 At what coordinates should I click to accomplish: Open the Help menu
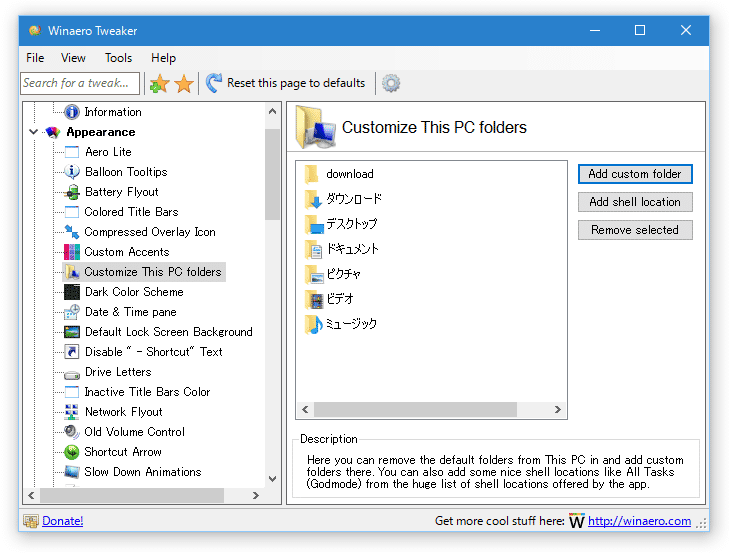[x=163, y=58]
